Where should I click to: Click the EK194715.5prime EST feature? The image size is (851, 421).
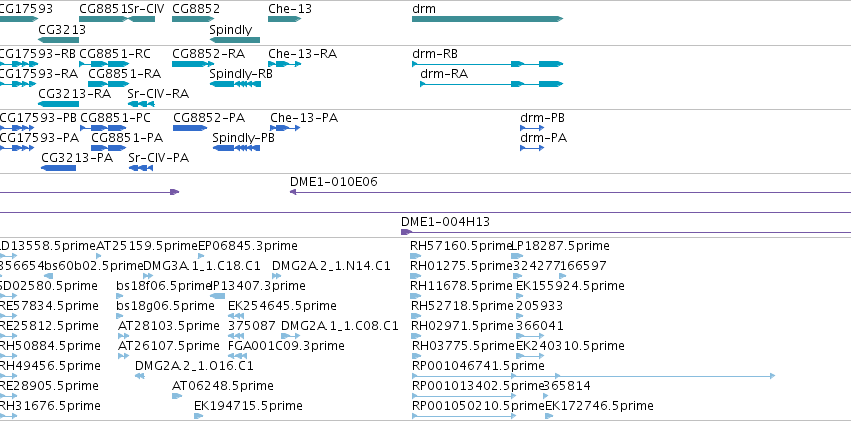pyautogui.click(x=199, y=416)
